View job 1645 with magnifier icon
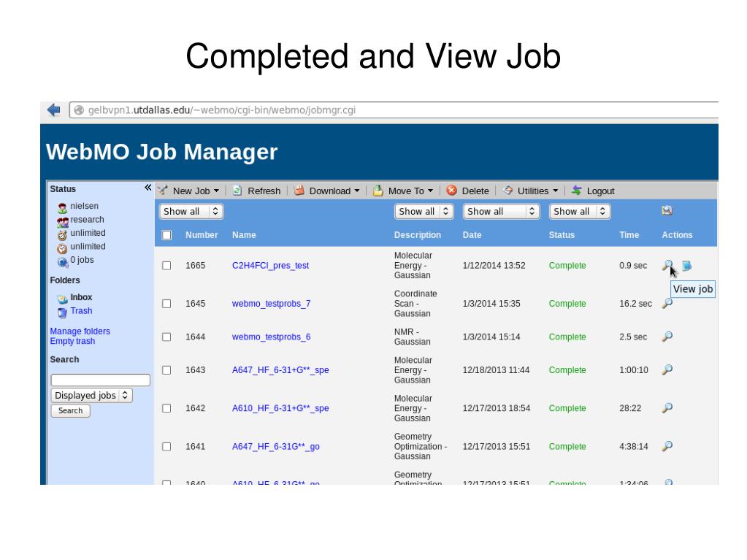747x560 pixels. tap(667, 303)
